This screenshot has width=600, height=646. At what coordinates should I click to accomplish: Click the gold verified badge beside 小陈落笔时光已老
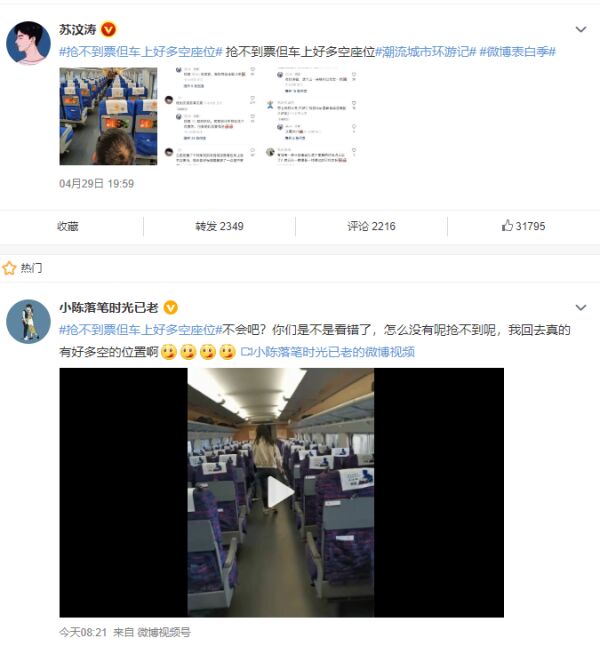171,308
